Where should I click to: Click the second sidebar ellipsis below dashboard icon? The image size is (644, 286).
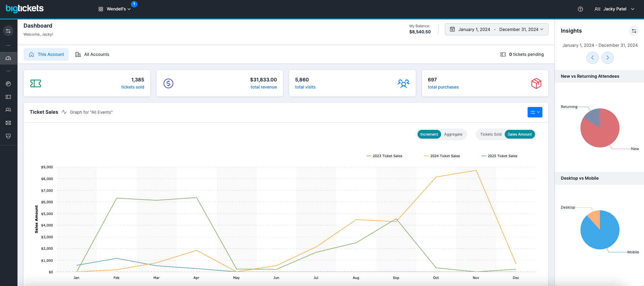click(8, 71)
